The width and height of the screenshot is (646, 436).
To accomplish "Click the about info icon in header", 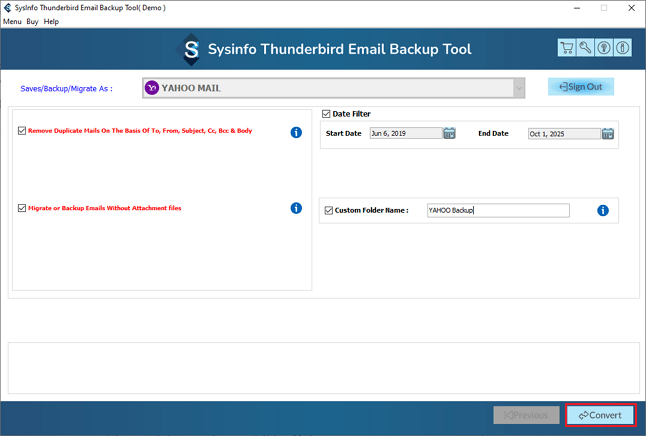I will tap(621, 48).
